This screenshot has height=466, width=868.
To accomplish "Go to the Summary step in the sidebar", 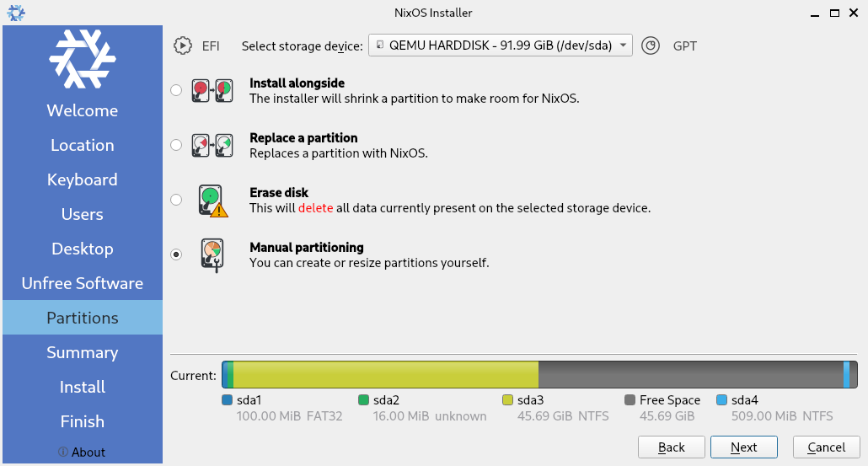I will 83,352.
